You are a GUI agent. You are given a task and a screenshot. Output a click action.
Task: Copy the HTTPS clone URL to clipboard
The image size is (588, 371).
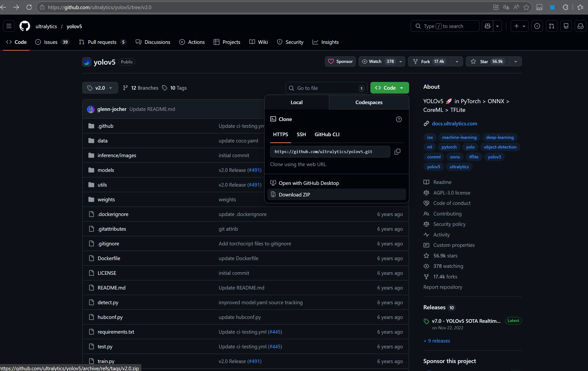(x=397, y=152)
